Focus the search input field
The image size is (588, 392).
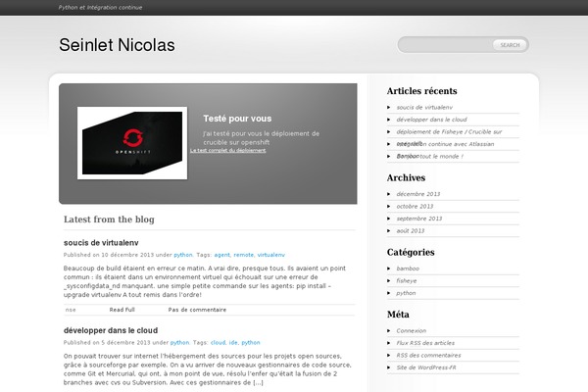click(446, 45)
